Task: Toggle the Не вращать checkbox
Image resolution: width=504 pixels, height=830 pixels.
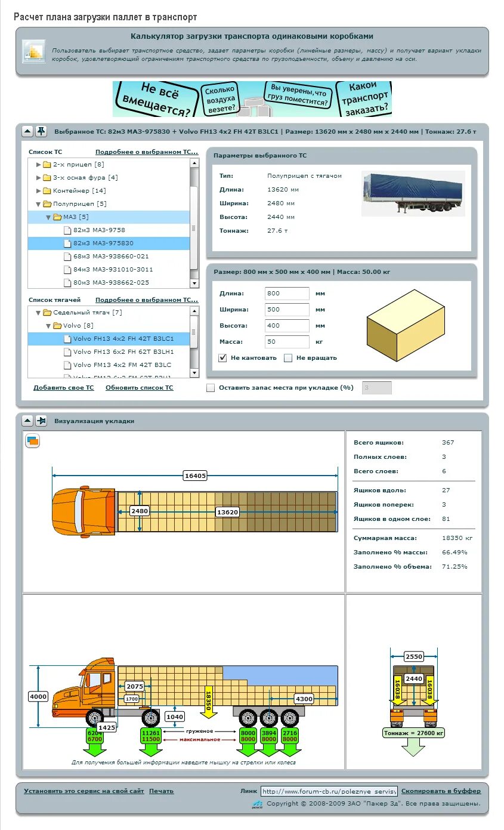Action: pyautogui.click(x=288, y=358)
